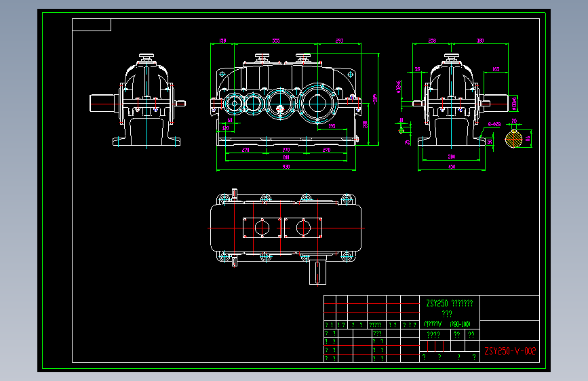Click the 116 dimension beside hatched shaft section
Screen dimensions: 588x381
(x=528, y=139)
